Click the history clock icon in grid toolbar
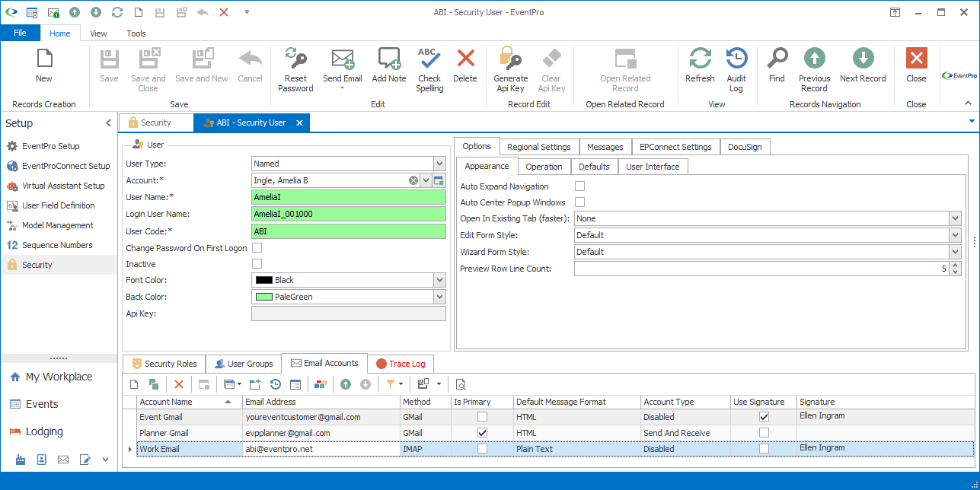Screen dimensions: 980x490 276,384
